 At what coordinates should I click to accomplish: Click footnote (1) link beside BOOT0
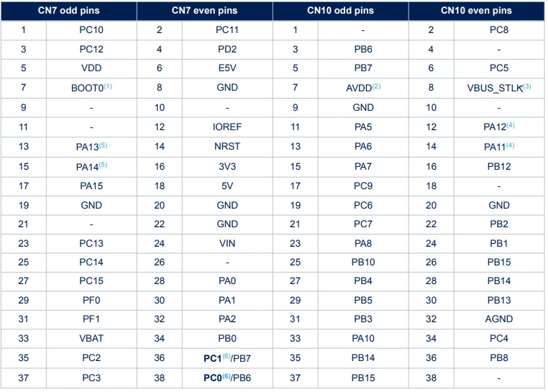click(108, 86)
